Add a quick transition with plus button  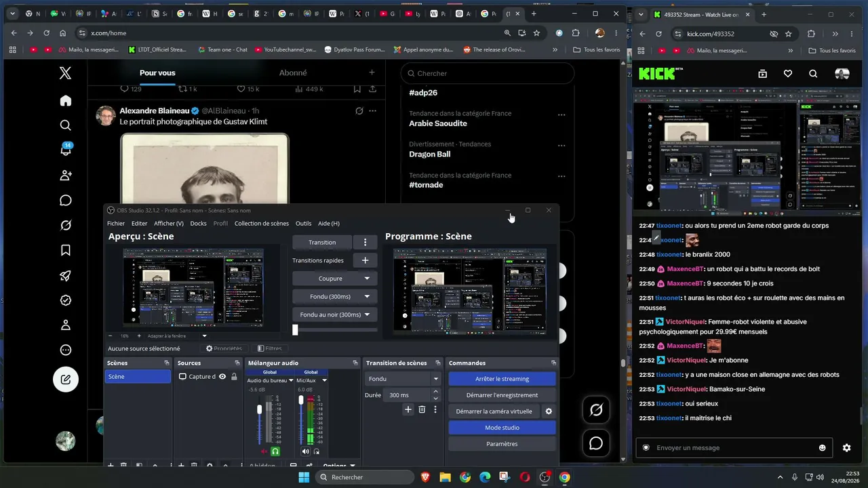coord(365,260)
